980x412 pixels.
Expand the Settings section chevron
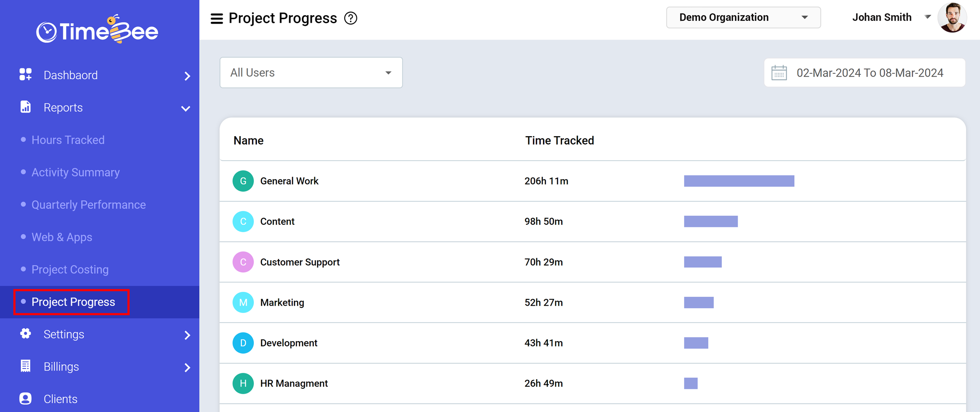187,335
